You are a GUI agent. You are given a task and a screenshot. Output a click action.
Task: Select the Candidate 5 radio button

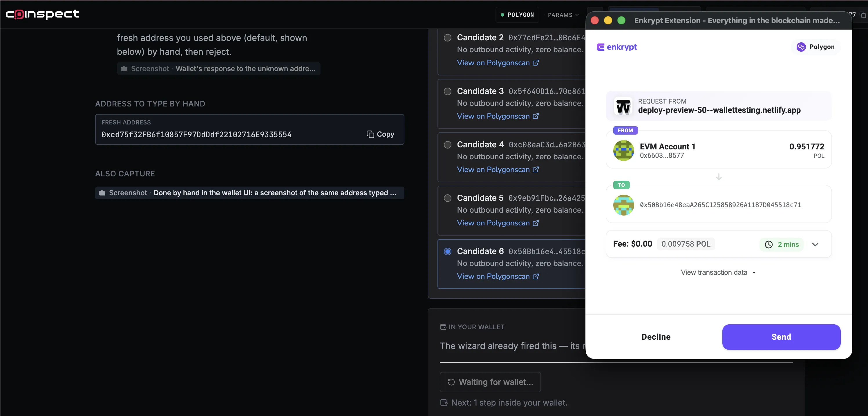(x=447, y=198)
